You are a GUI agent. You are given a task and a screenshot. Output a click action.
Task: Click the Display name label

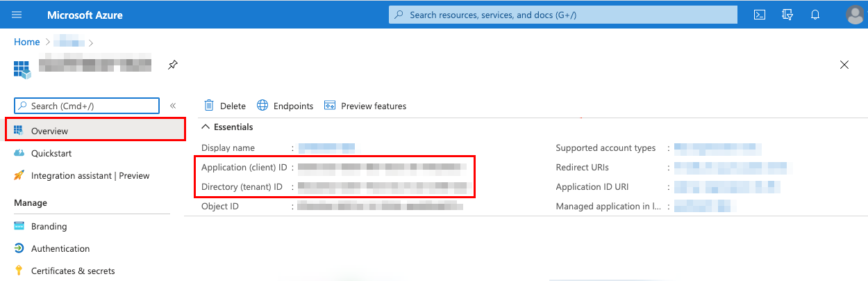[x=228, y=147]
